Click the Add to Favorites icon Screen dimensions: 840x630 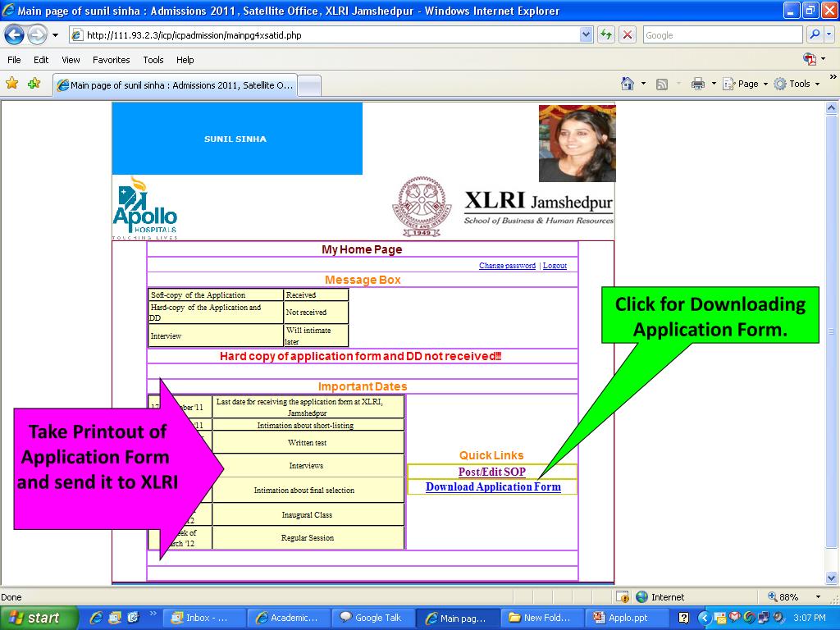(x=34, y=83)
